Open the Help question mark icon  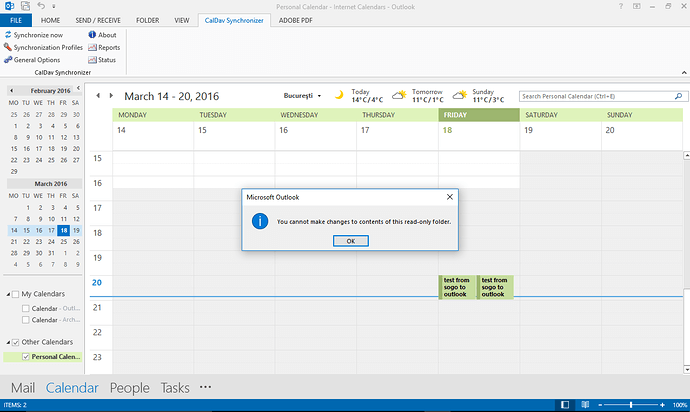(621, 6)
